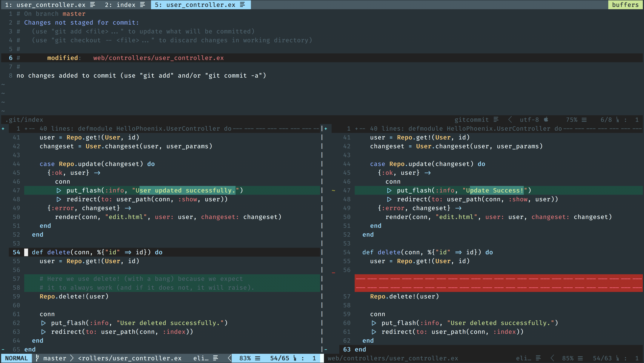
Task: Click the pipe arrow before put_flash on left line 47
Action: 59,191
